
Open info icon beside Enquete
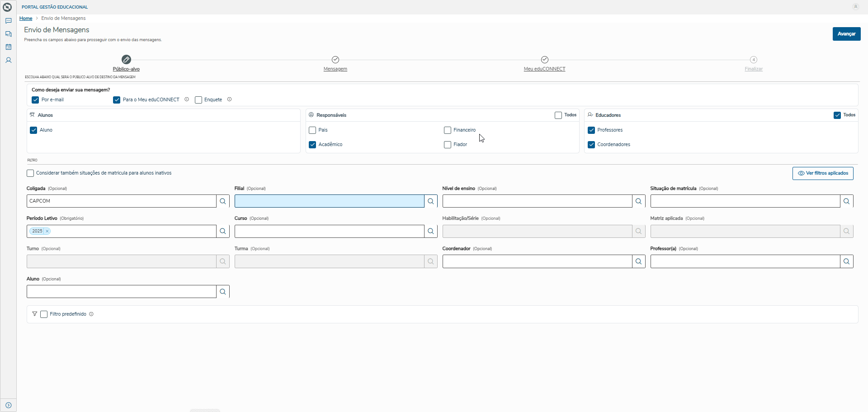point(229,99)
